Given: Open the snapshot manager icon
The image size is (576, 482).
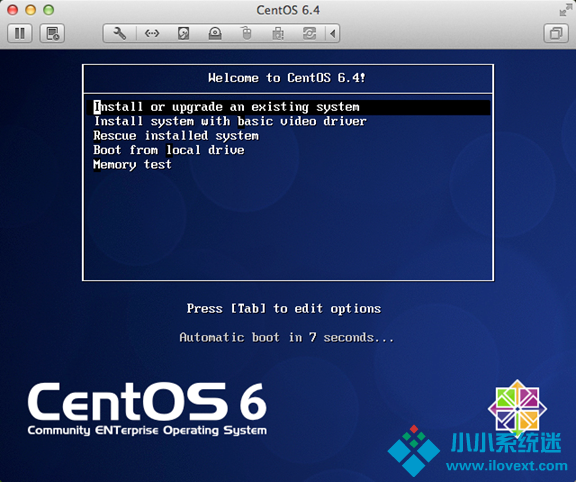Looking at the screenshot, I should tap(52, 33).
